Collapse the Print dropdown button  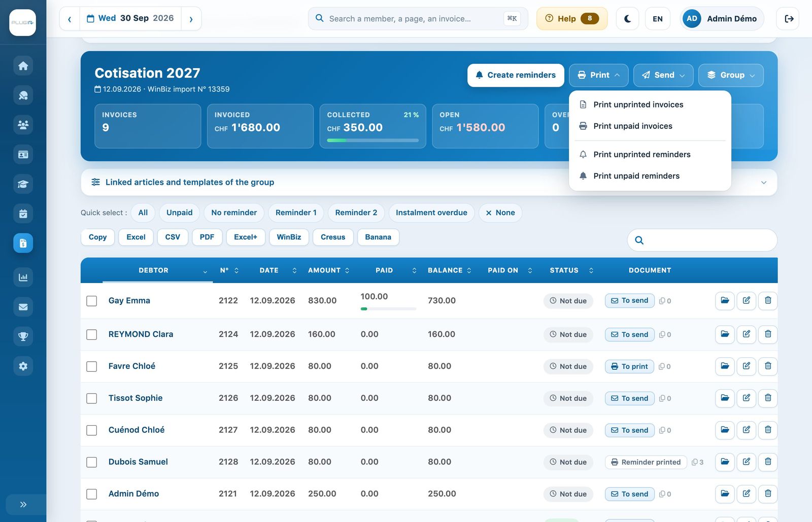(599, 75)
